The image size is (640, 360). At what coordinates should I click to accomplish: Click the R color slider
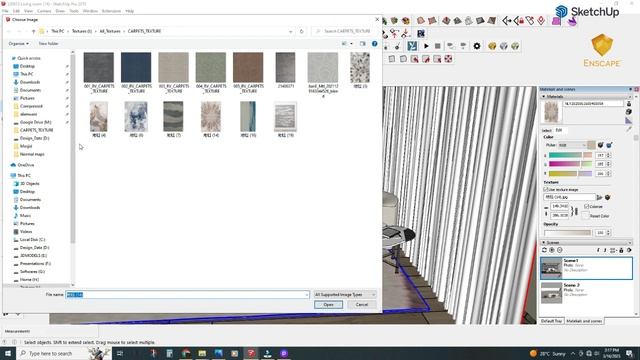tap(570, 155)
